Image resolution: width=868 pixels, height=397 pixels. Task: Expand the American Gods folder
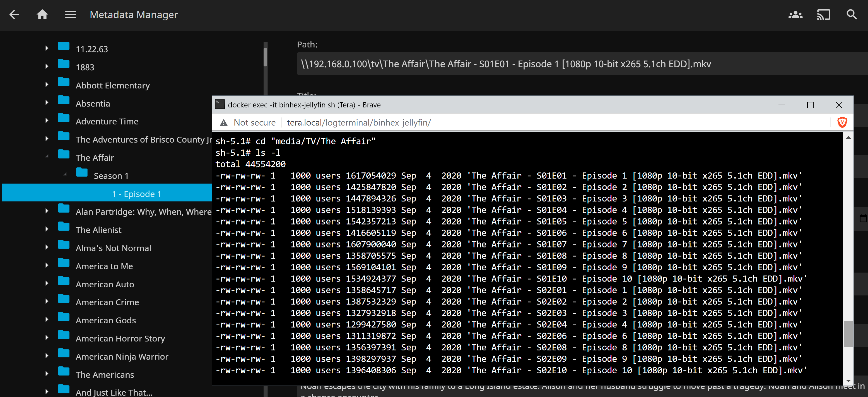tap(47, 319)
